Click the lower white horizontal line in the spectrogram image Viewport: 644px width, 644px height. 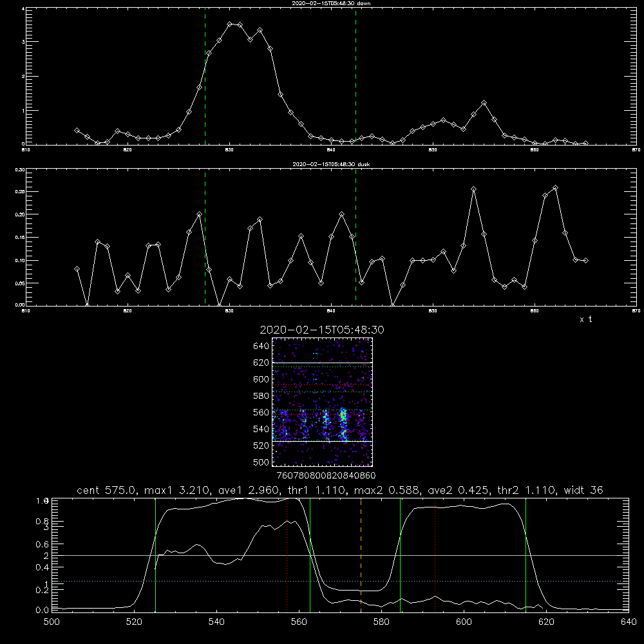tap(323, 441)
